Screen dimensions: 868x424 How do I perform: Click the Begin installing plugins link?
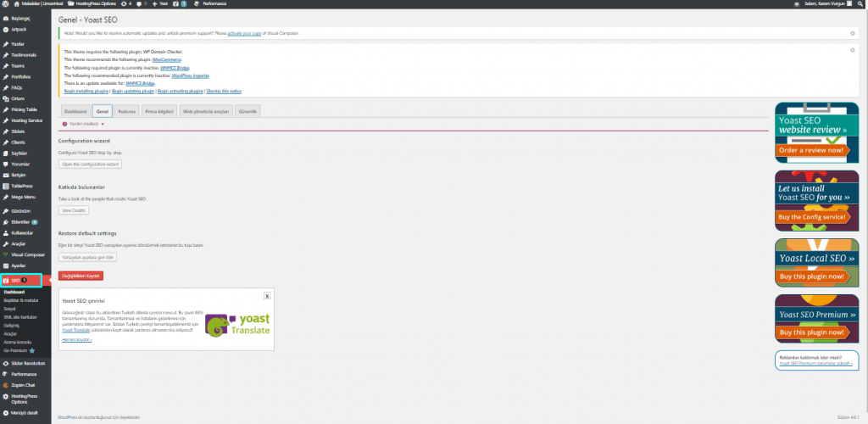coord(86,91)
